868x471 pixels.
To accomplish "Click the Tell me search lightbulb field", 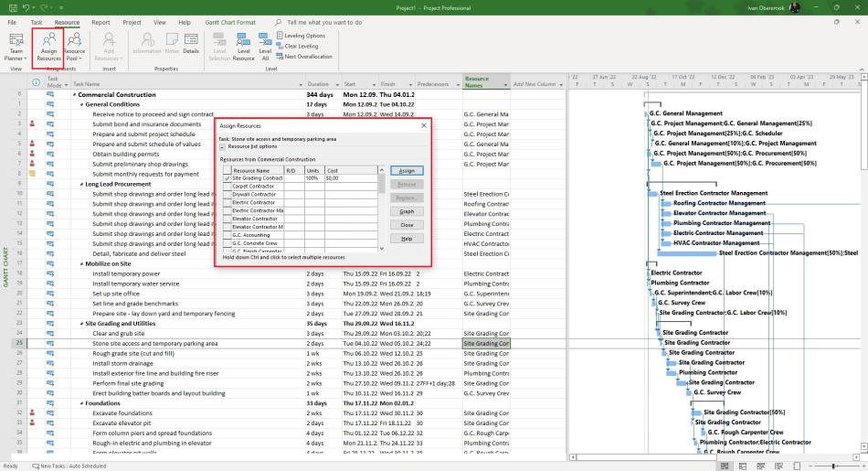I will (x=320, y=22).
